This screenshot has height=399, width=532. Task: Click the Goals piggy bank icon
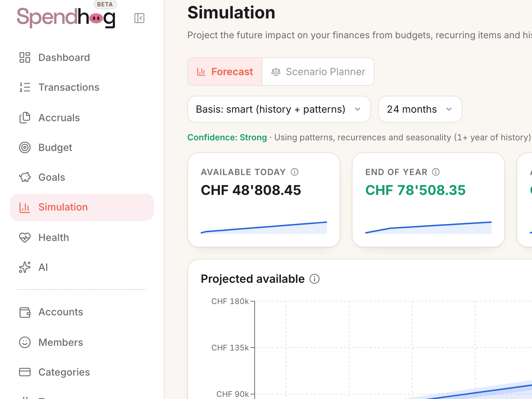point(25,177)
